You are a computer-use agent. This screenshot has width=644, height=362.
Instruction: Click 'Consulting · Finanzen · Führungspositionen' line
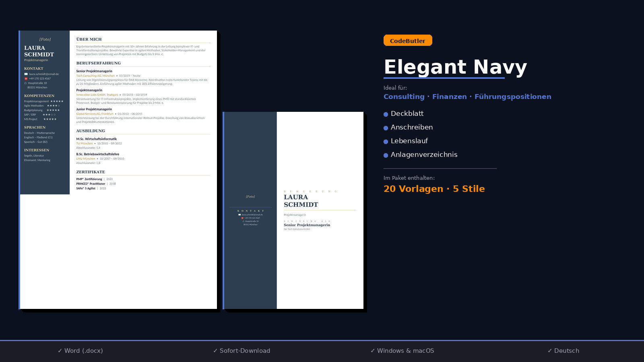pos(467,97)
